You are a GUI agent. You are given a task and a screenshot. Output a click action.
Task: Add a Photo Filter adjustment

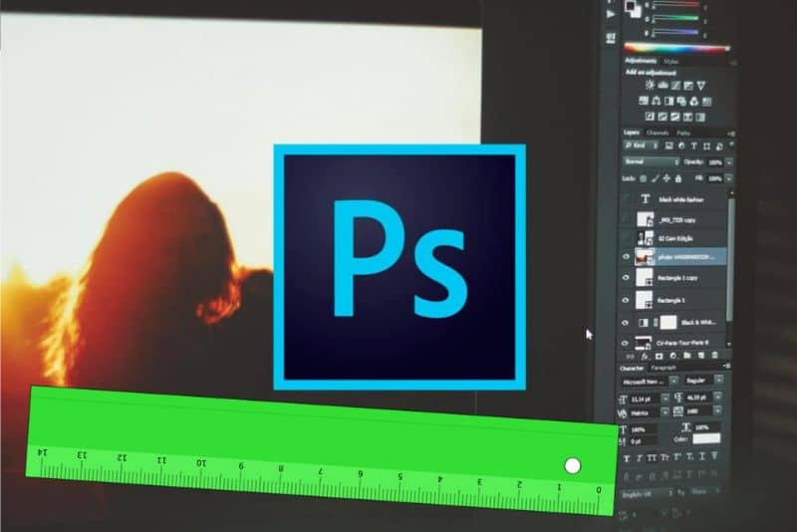pyautogui.click(x=681, y=102)
